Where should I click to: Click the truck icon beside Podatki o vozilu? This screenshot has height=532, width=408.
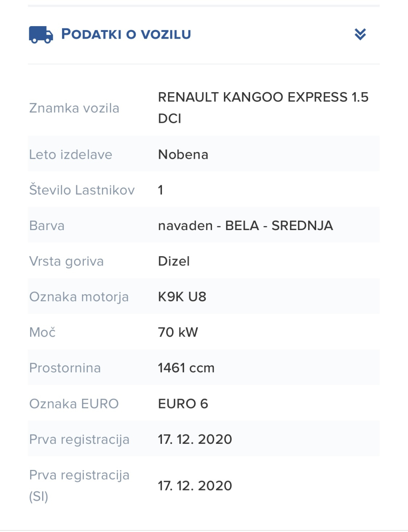(41, 34)
